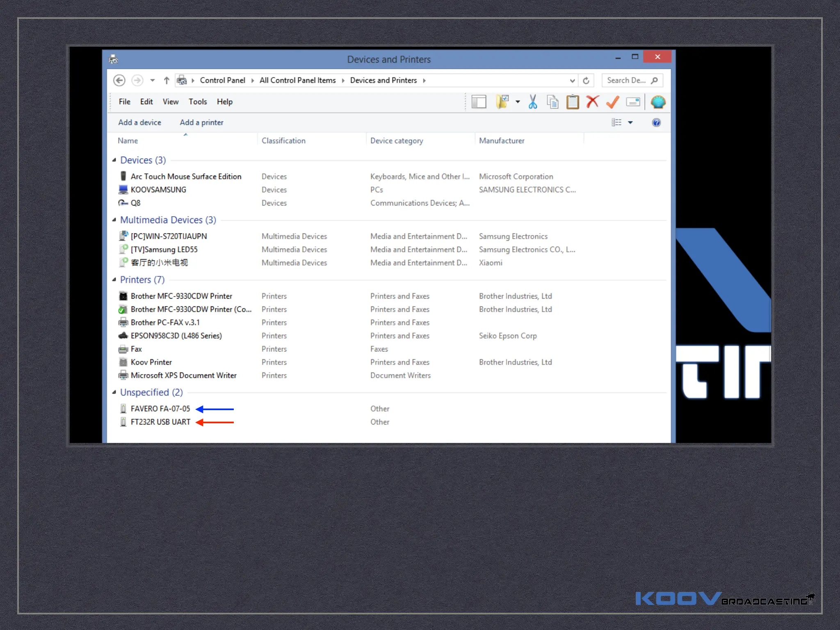
Task: Click the Back navigation arrow
Action: click(119, 80)
